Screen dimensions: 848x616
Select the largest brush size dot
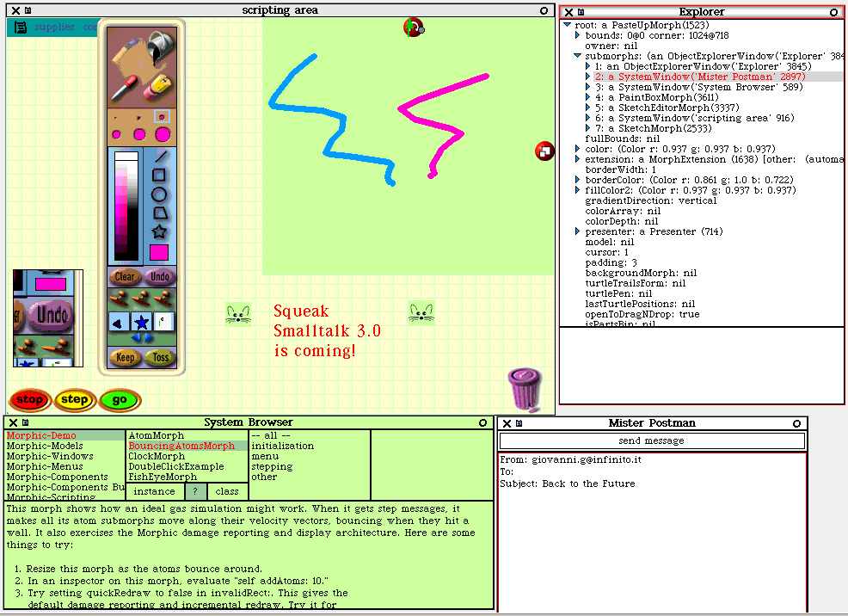click(x=163, y=135)
